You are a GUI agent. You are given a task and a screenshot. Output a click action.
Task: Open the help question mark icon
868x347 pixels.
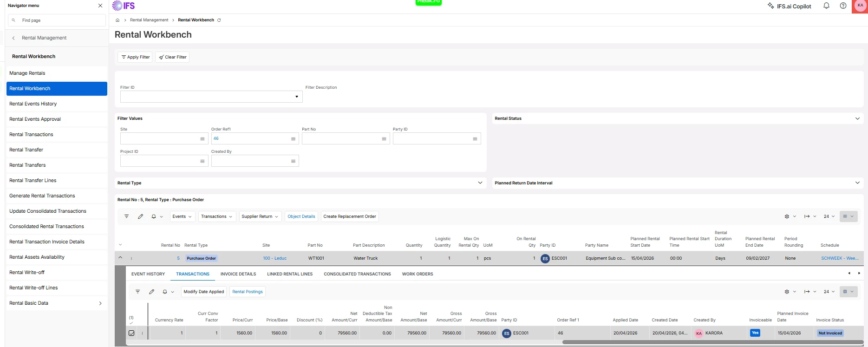[x=843, y=6]
